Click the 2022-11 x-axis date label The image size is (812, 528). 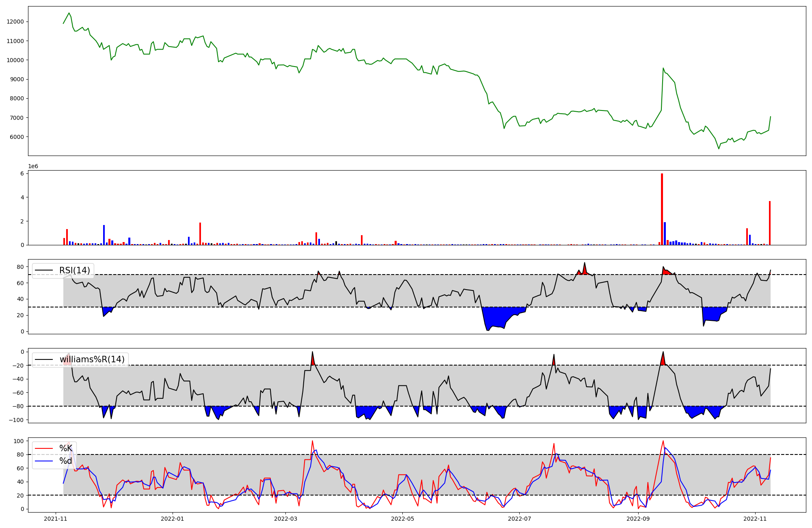point(755,519)
